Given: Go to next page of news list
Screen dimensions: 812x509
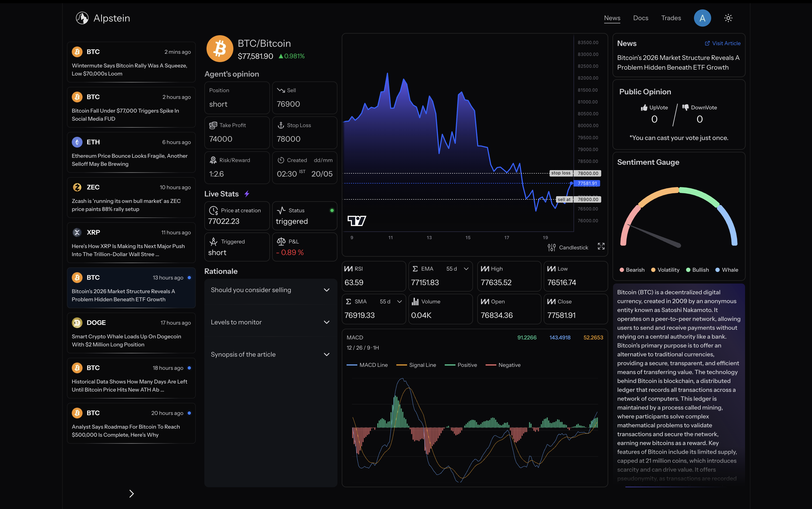Looking at the screenshot, I should click(131, 493).
